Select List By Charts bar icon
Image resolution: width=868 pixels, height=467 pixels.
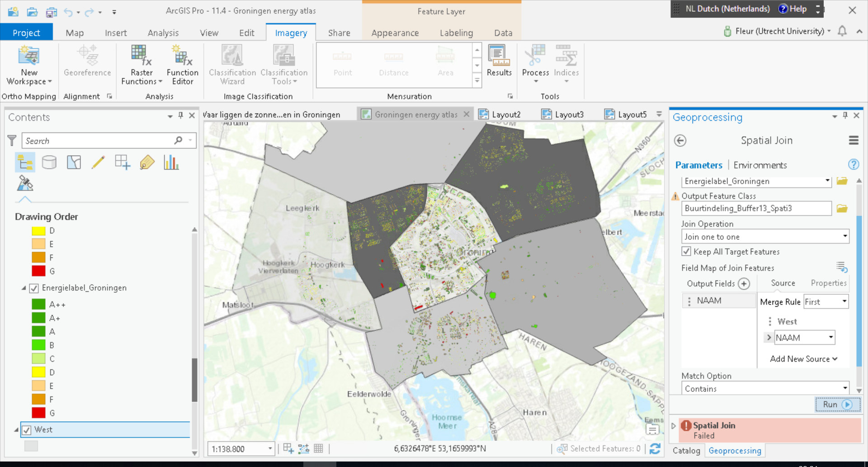(171, 162)
